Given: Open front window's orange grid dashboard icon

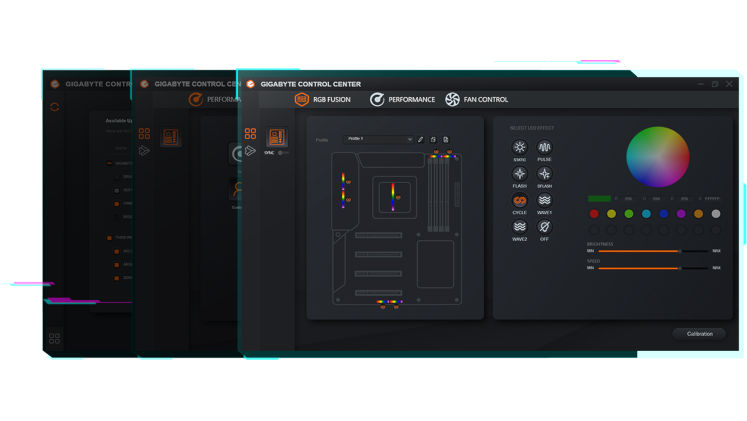Looking at the screenshot, I should 250,133.
